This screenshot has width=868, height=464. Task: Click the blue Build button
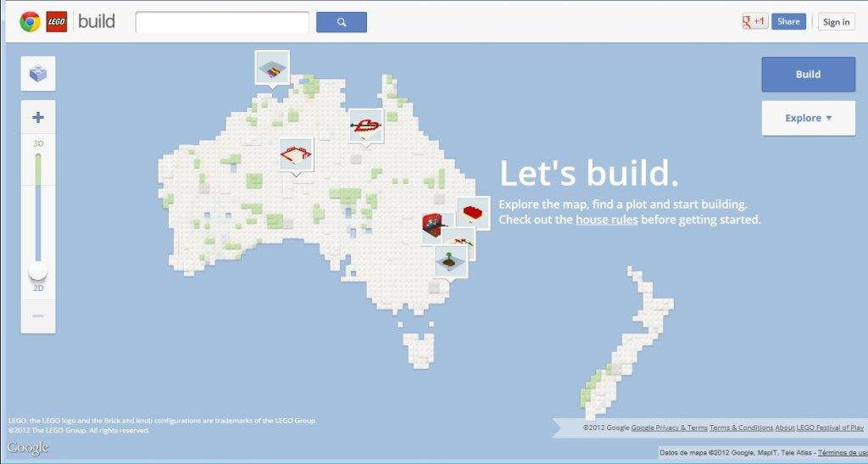(x=808, y=74)
